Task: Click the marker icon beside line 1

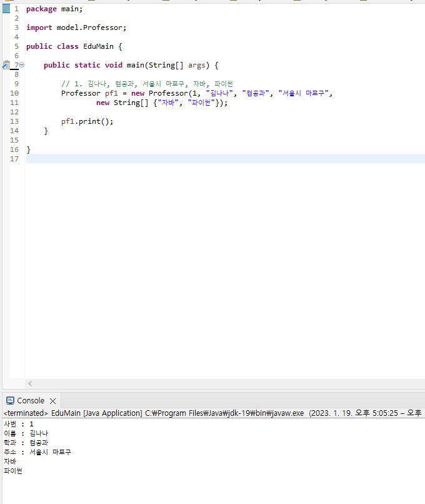Action: tap(6, 9)
